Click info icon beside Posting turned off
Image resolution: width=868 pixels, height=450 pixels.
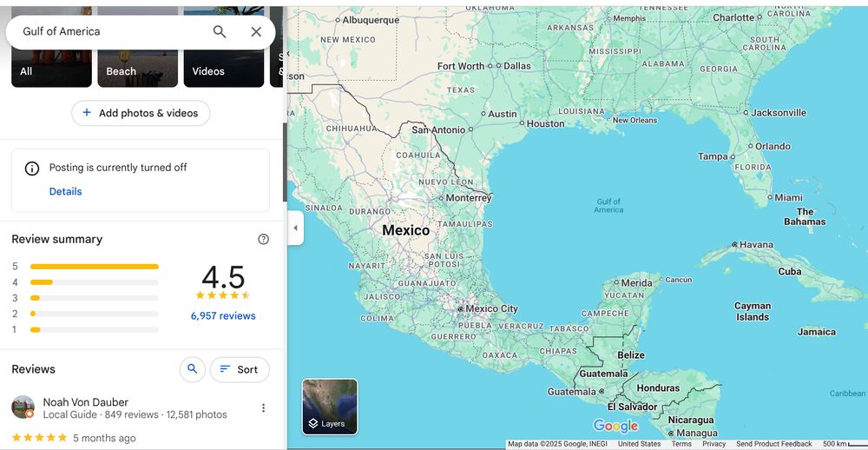point(32,169)
